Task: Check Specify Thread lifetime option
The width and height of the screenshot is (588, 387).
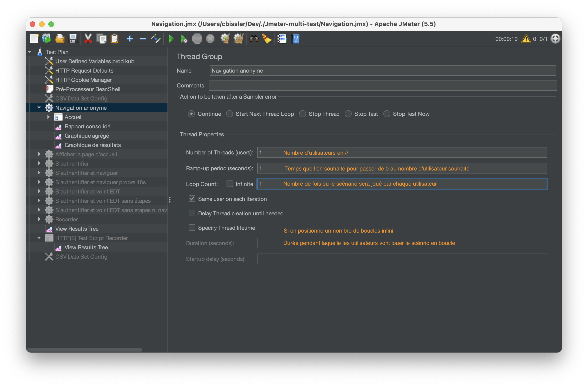Action: pos(192,227)
